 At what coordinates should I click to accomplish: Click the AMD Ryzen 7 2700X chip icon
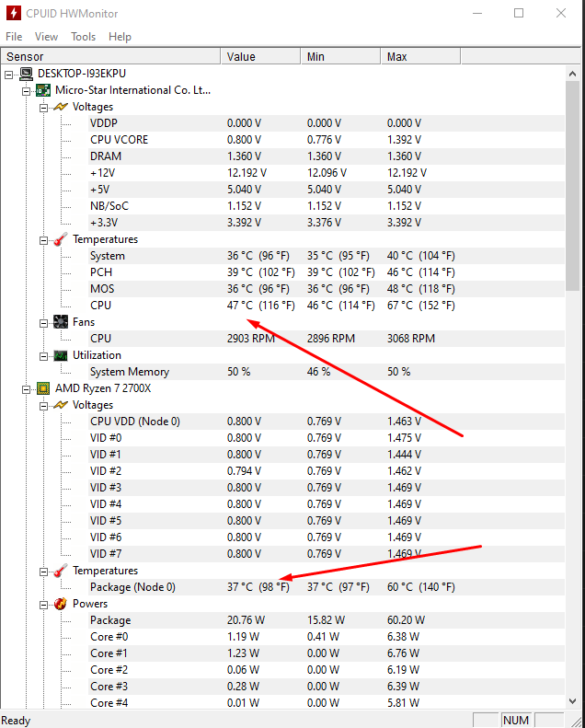tap(43, 388)
